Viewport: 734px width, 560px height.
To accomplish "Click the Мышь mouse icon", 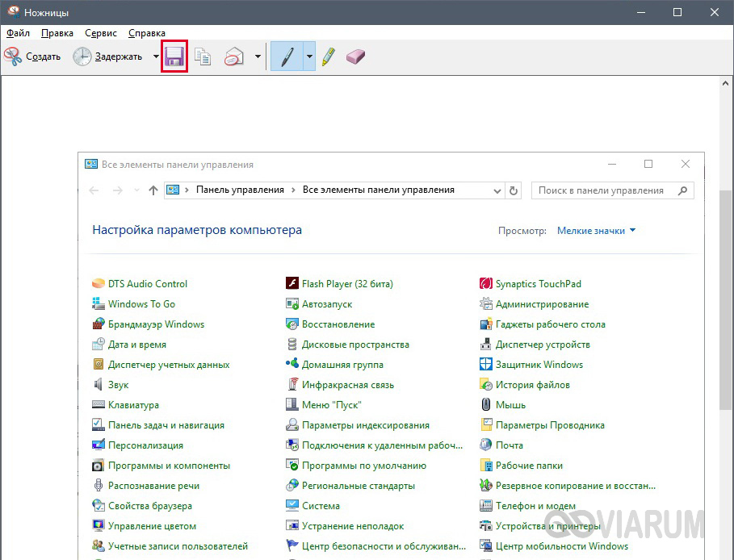I will tap(486, 404).
